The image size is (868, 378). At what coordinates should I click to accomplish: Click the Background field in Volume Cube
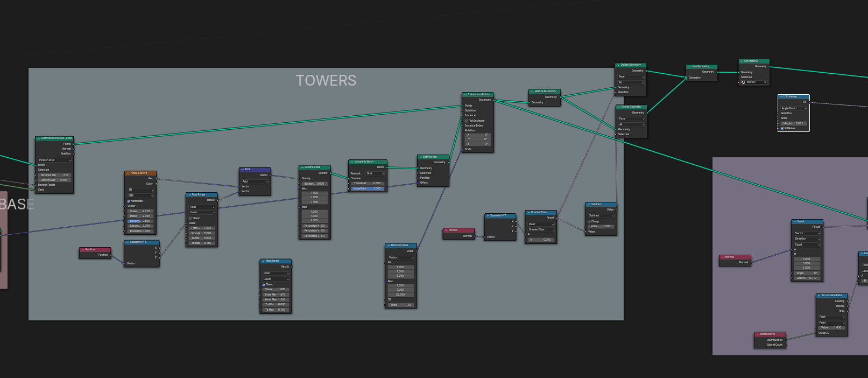tap(315, 184)
